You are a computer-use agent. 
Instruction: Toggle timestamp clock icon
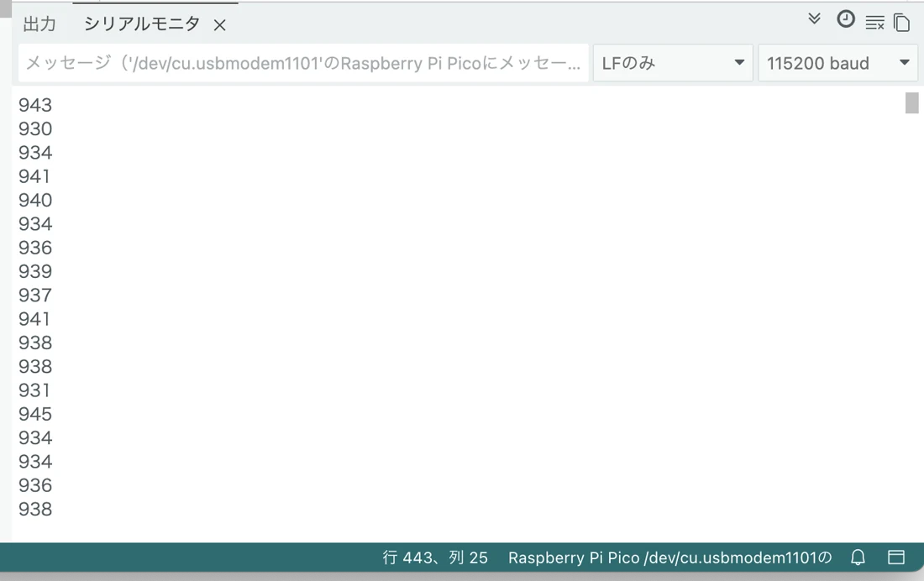(846, 19)
